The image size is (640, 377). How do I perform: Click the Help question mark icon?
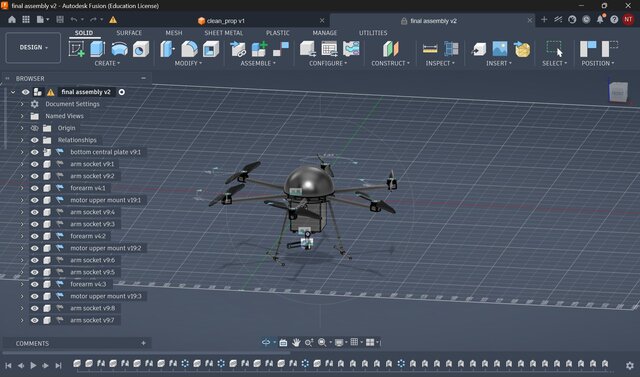(x=614, y=19)
